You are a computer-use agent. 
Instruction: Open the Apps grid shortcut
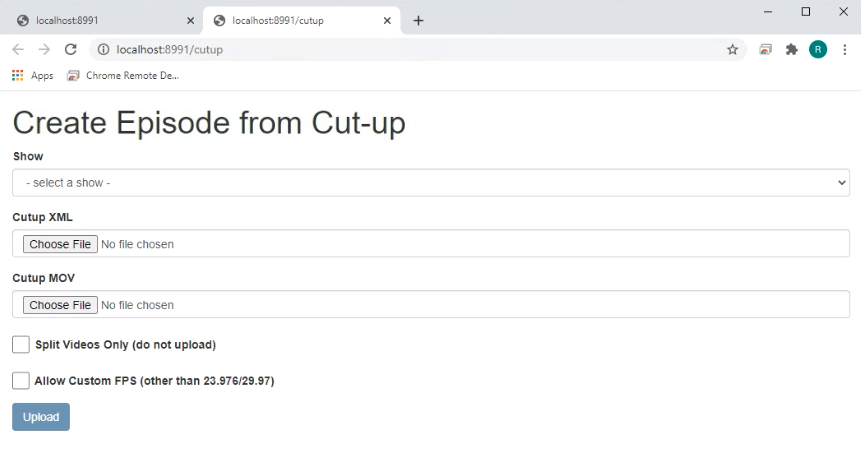coord(32,76)
